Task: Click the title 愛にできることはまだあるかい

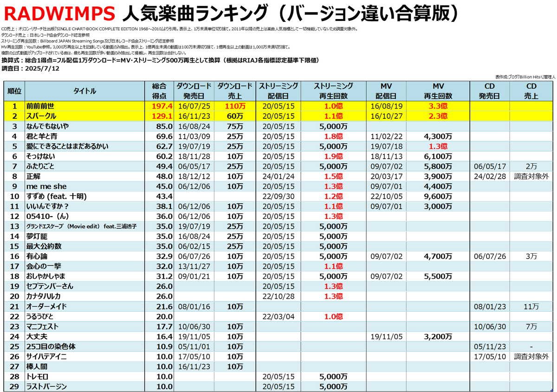Action: pyautogui.click(x=67, y=146)
